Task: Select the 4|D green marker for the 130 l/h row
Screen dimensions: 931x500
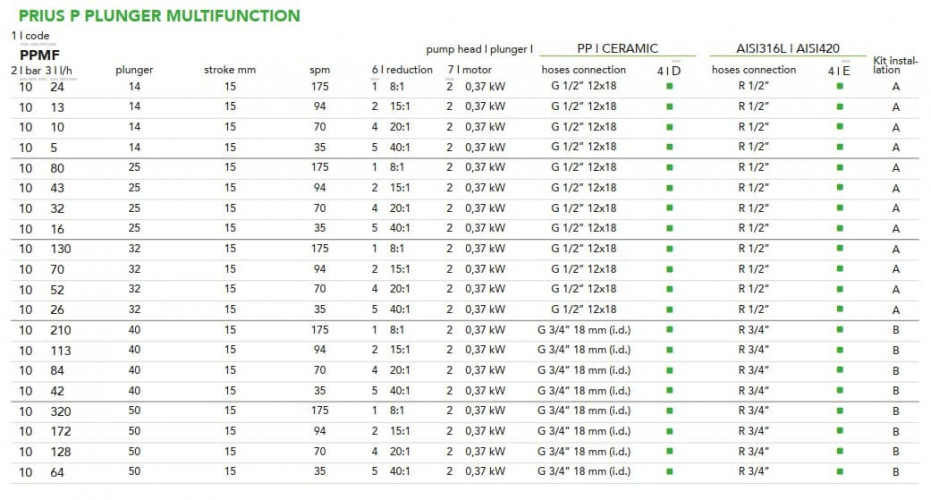Action: [669, 249]
